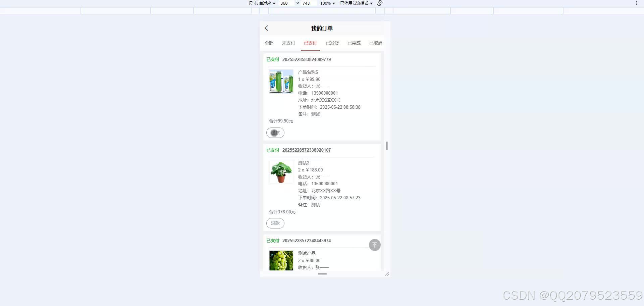Click order time 2025-05-22 08:57:23

tap(340, 198)
